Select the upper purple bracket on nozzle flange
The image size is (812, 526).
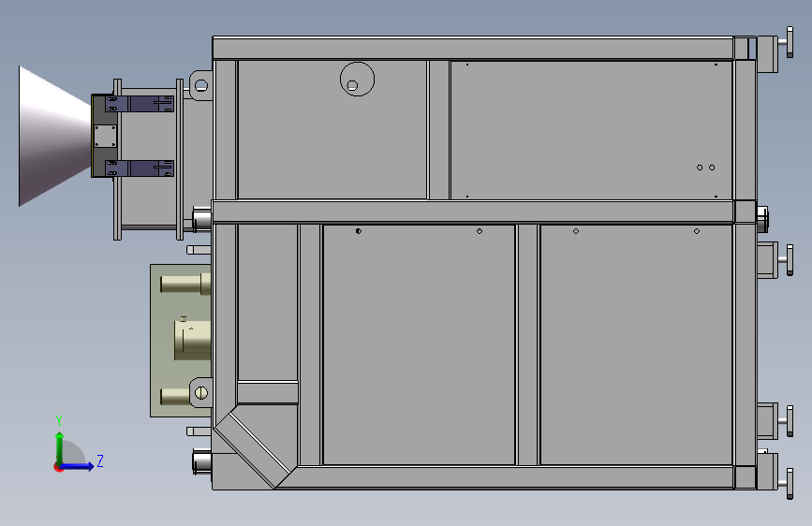coord(140,104)
